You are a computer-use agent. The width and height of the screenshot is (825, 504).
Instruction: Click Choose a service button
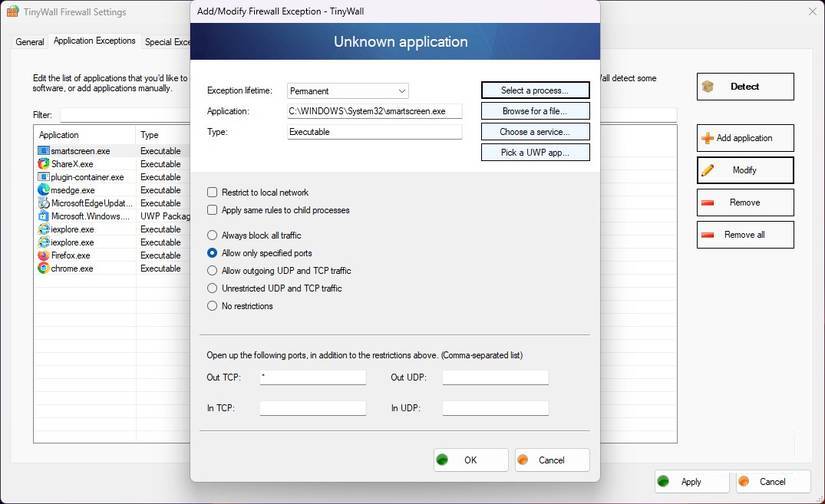[x=535, y=132]
